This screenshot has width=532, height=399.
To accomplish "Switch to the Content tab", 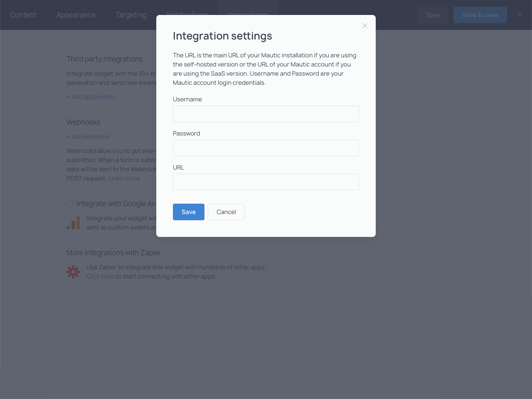I will (23, 15).
